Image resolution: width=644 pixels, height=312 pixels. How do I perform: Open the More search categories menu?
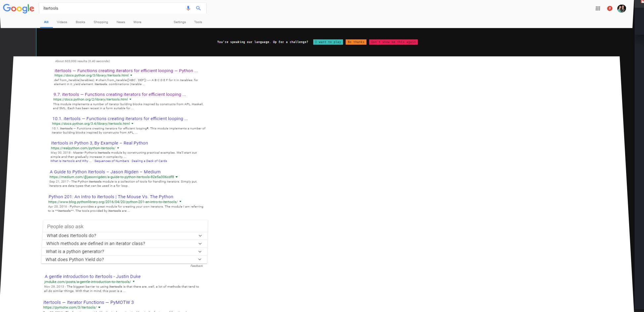click(137, 22)
